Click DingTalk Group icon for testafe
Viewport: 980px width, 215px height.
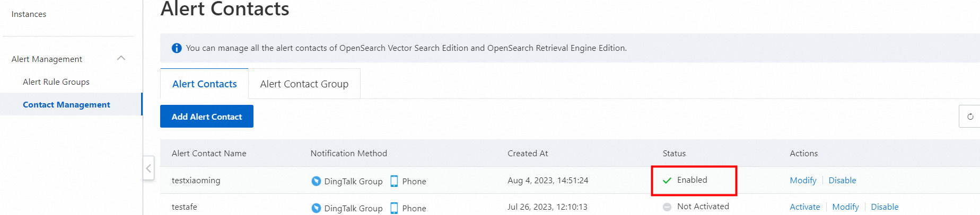point(316,208)
